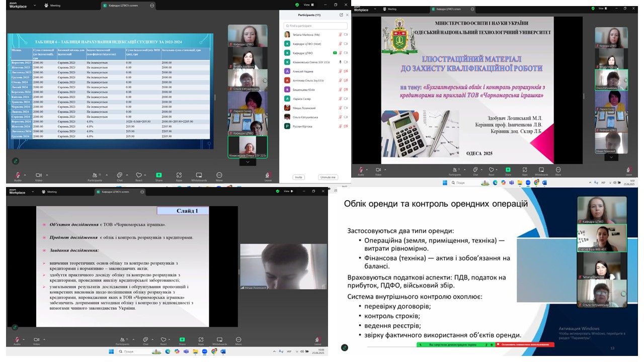Screen dimensions: 644x362
Task: Click Leave in the Таблиця 6 Zoom window
Action: (x=268, y=176)
